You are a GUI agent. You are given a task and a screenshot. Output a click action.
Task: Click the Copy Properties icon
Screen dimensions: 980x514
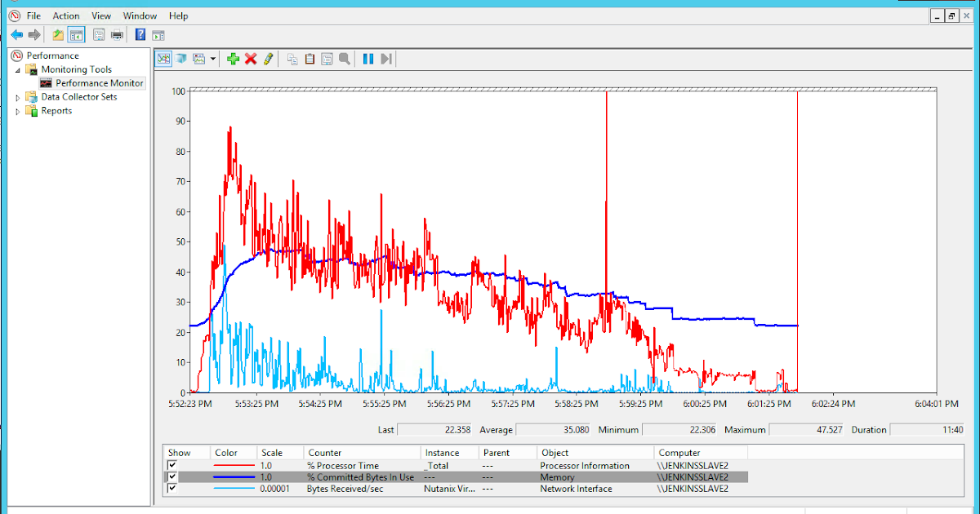tap(292, 58)
